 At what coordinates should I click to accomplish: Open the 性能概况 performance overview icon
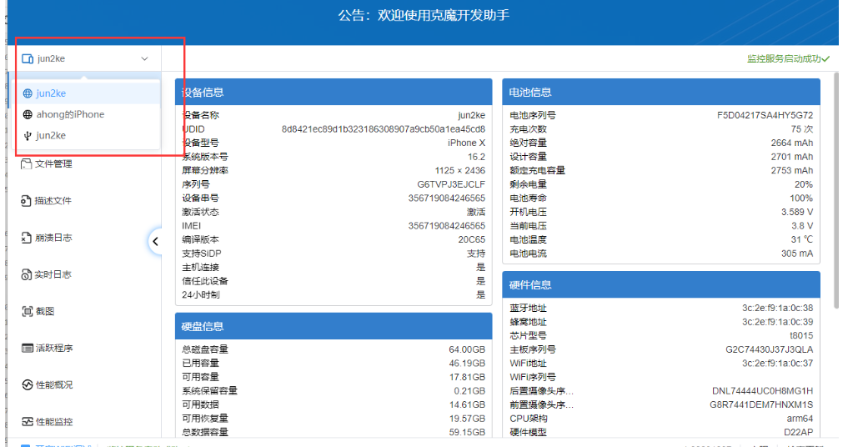[x=28, y=385]
